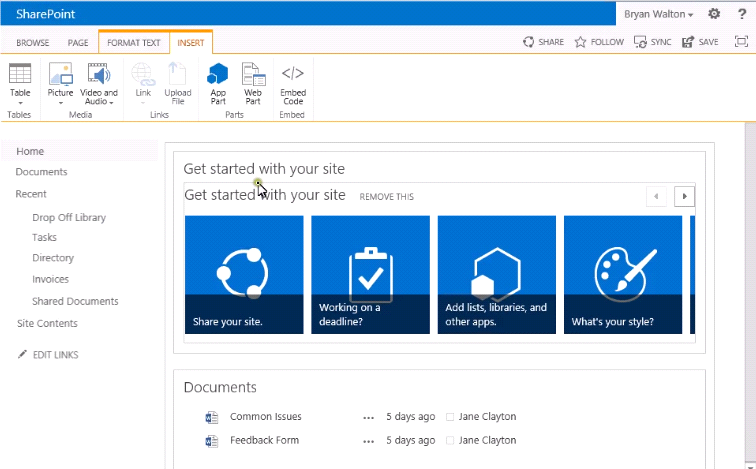This screenshot has width=756, height=469.
Task: Click the SharePoint logo text
Action: (x=45, y=14)
